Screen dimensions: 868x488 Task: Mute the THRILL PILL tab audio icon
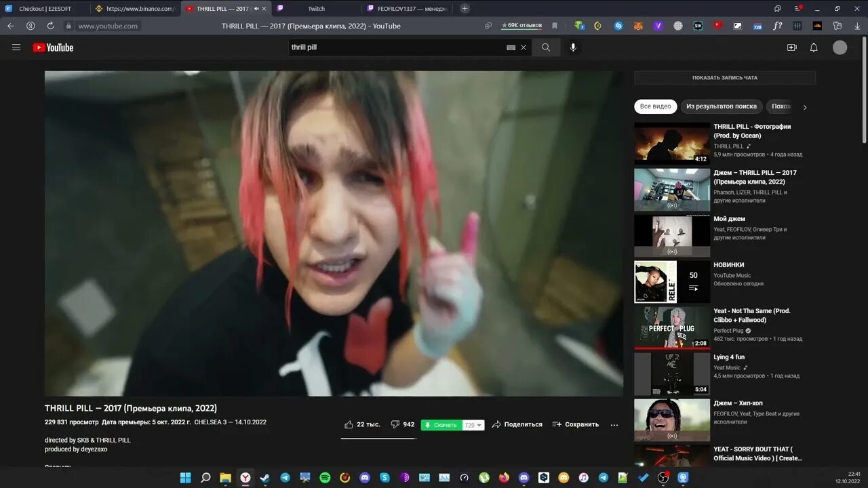coord(256,9)
